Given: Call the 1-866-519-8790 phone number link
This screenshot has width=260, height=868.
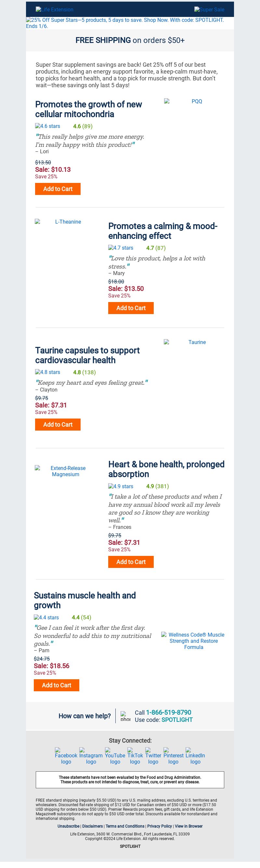Looking at the screenshot, I should point(168,712).
